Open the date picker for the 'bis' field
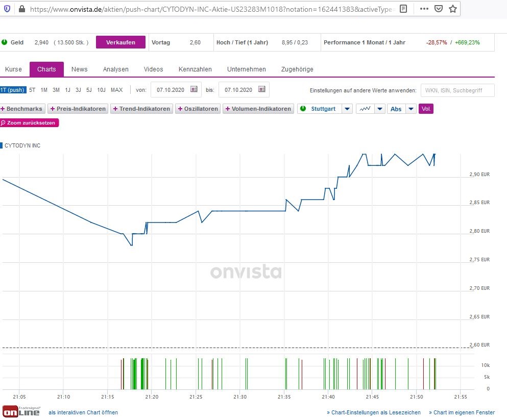The width and height of the screenshot is (507, 420). pyautogui.click(x=262, y=89)
